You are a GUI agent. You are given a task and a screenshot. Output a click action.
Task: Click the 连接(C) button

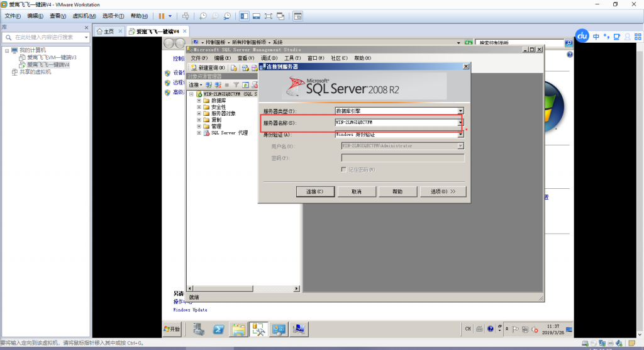315,191
